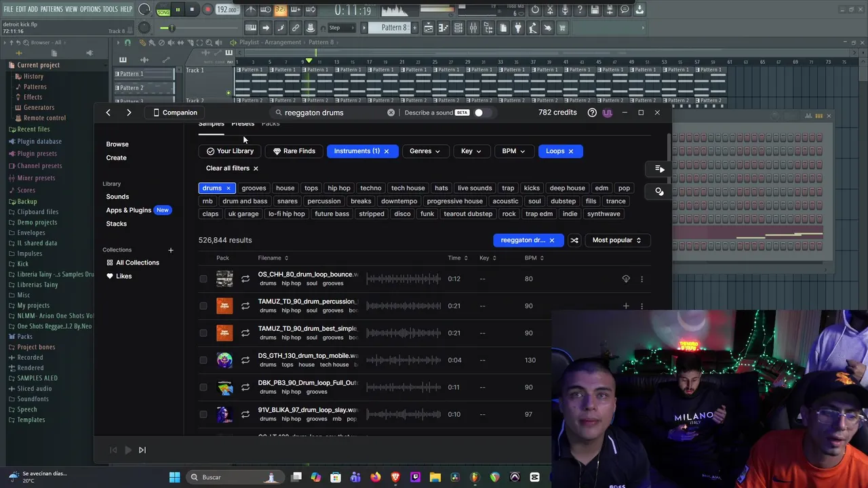Select the lo-fi hip hop tag

click(x=286, y=213)
